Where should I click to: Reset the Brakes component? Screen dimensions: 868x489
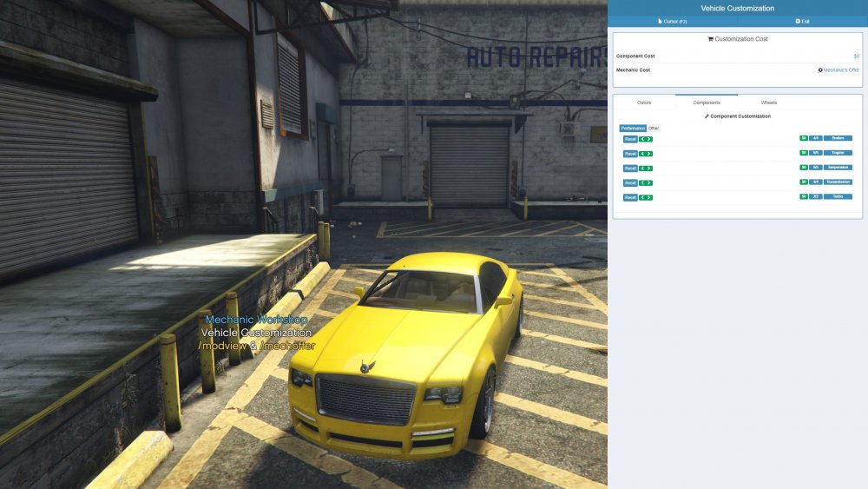pyautogui.click(x=630, y=139)
